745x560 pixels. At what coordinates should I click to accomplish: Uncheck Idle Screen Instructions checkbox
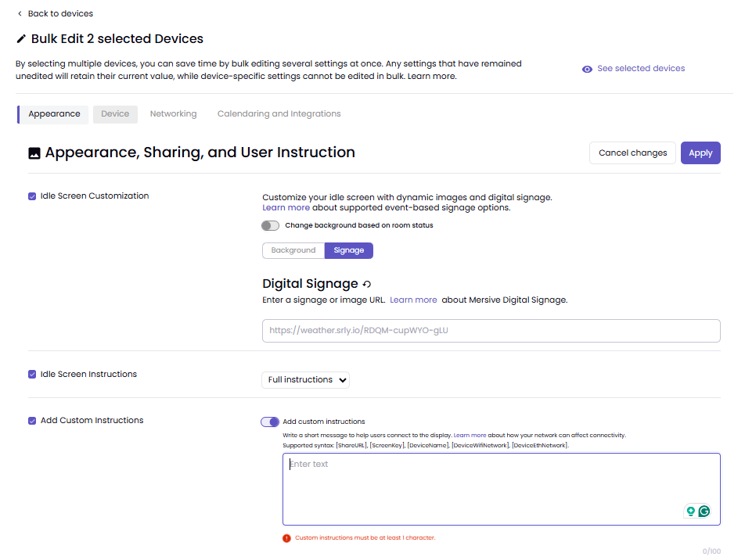coord(32,375)
